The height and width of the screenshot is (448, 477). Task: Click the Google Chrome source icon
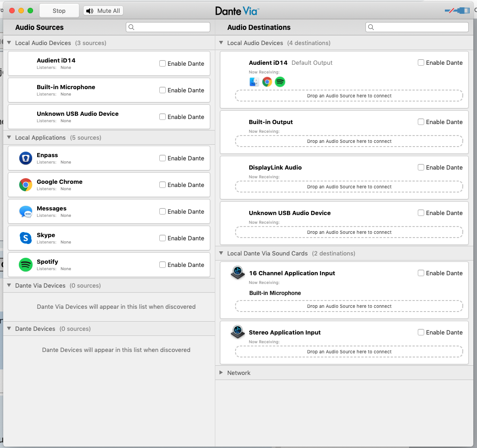click(x=26, y=185)
